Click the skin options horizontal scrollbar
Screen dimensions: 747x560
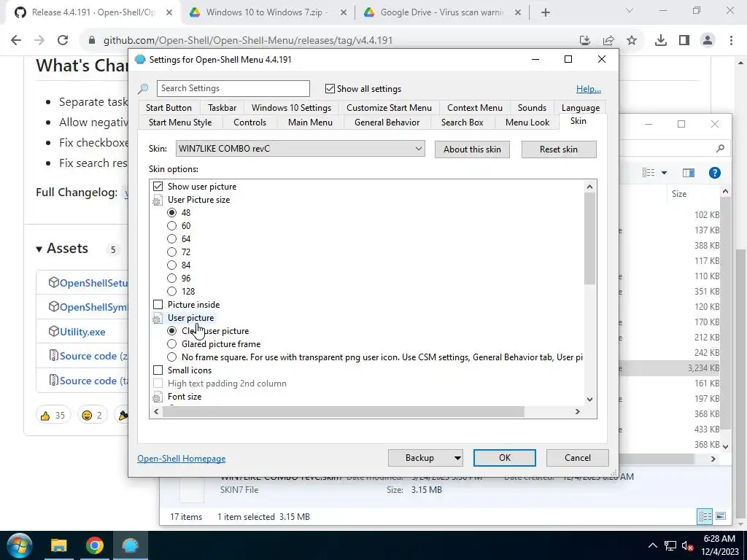343,412
